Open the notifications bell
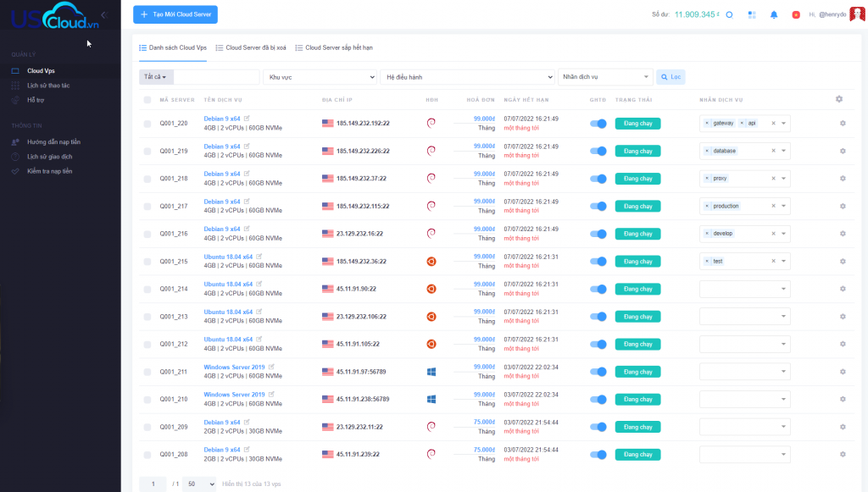Screen dimensions: 868x492 point(774,15)
